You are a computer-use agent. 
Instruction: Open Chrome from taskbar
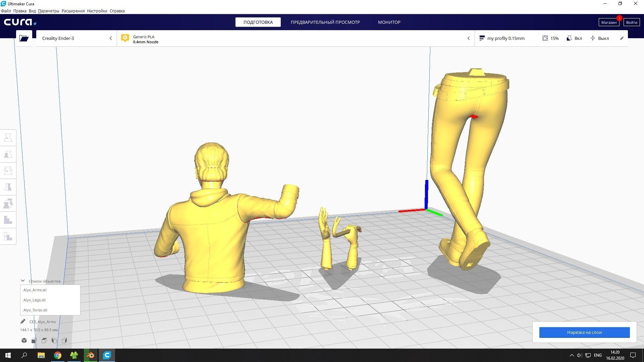(x=58, y=355)
